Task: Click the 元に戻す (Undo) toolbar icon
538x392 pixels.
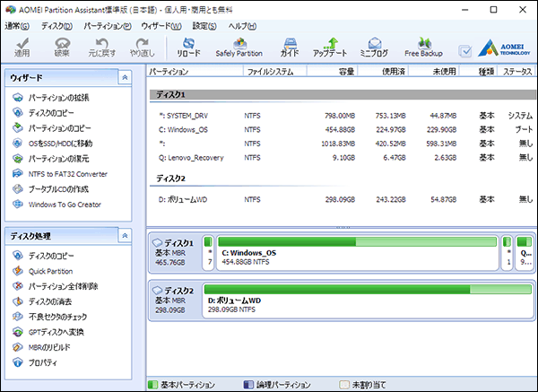Action: tap(102, 47)
